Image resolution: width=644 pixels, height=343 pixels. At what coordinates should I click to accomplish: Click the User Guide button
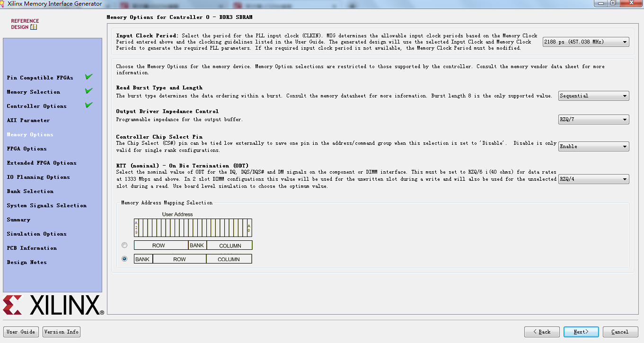point(21,332)
